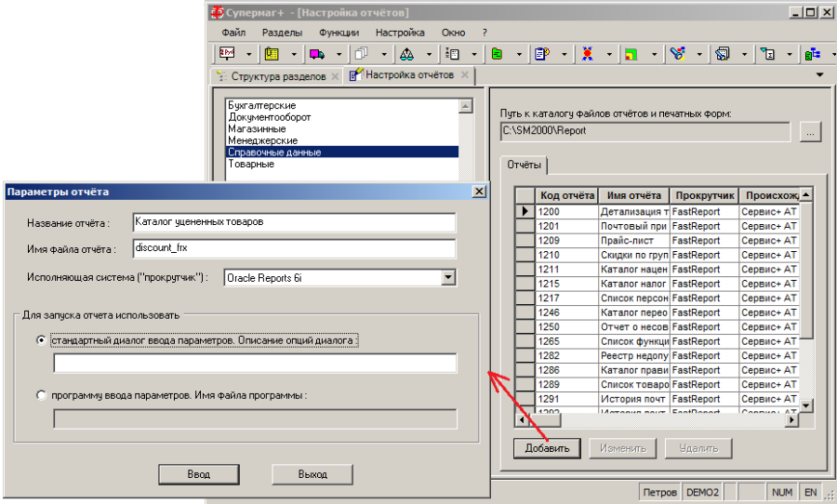Click the Выход button in dialog

pyautogui.click(x=312, y=474)
